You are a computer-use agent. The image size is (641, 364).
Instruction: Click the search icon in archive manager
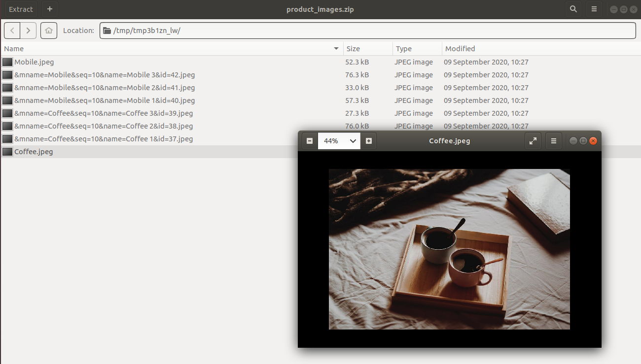(x=573, y=9)
